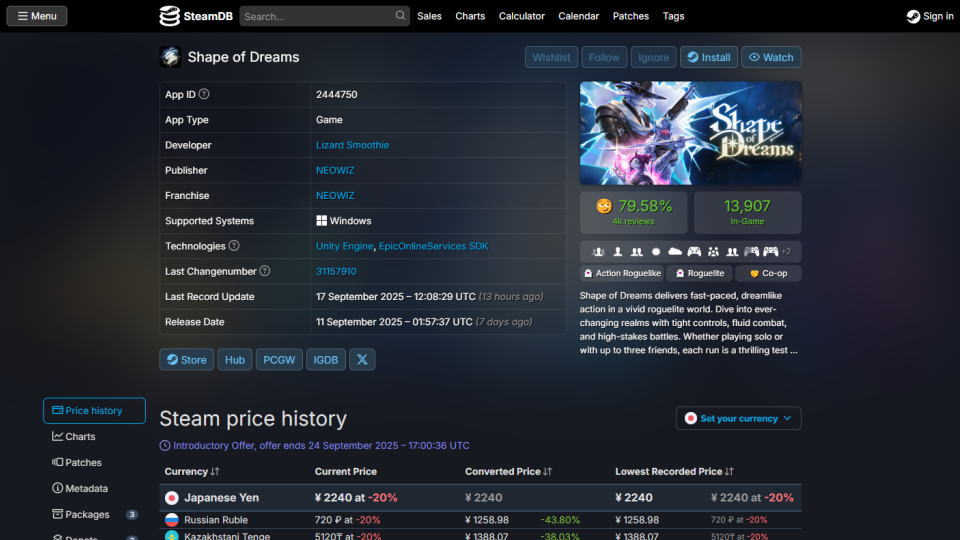
Task: Open the Tags menu item
Action: pyautogui.click(x=673, y=16)
